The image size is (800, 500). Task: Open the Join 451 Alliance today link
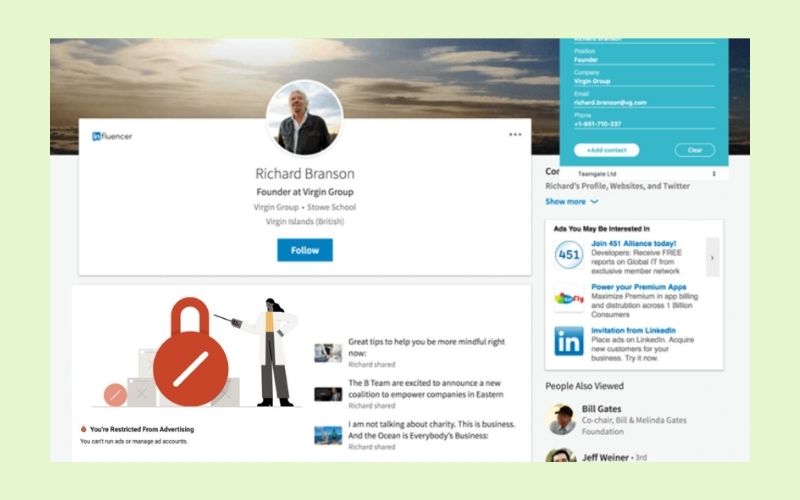[x=633, y=243]
